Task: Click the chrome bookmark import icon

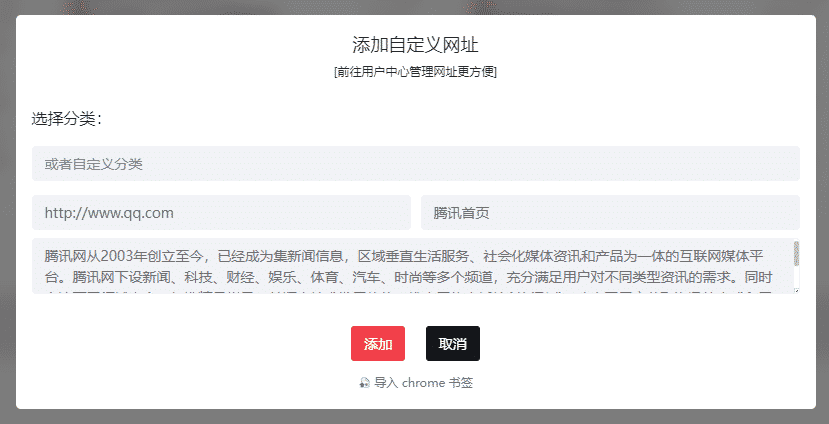Action: 364,383
